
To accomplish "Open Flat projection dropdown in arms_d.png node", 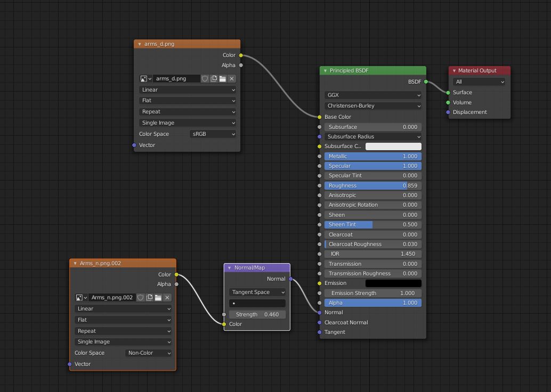I will (188, 101).
